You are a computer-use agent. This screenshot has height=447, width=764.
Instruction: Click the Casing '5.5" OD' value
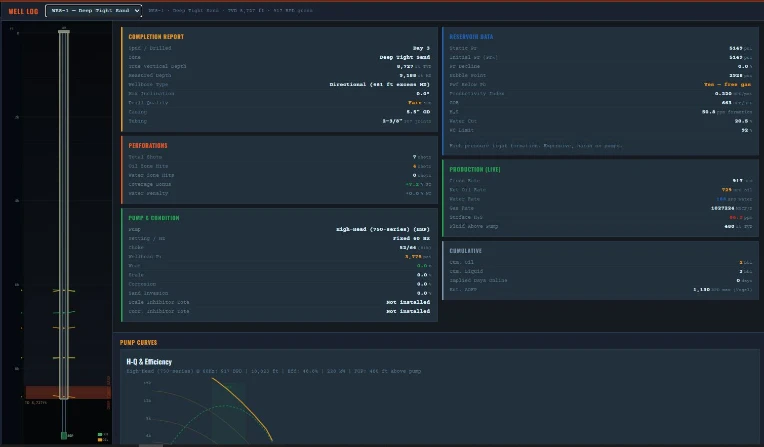coord(418,112)
